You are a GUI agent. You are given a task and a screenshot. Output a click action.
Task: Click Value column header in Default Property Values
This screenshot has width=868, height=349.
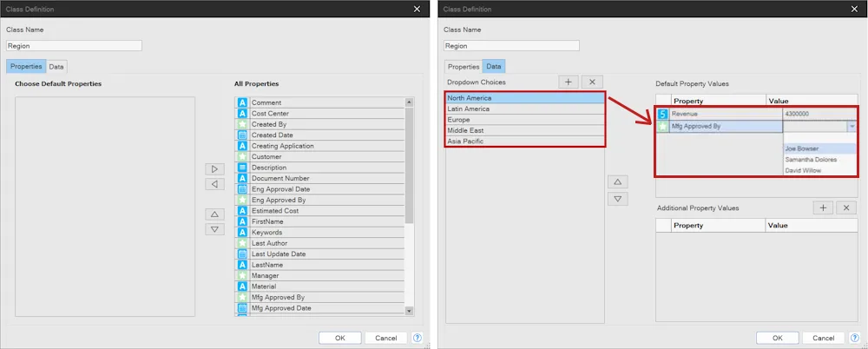pyautogui.click(x=812, y=101)
